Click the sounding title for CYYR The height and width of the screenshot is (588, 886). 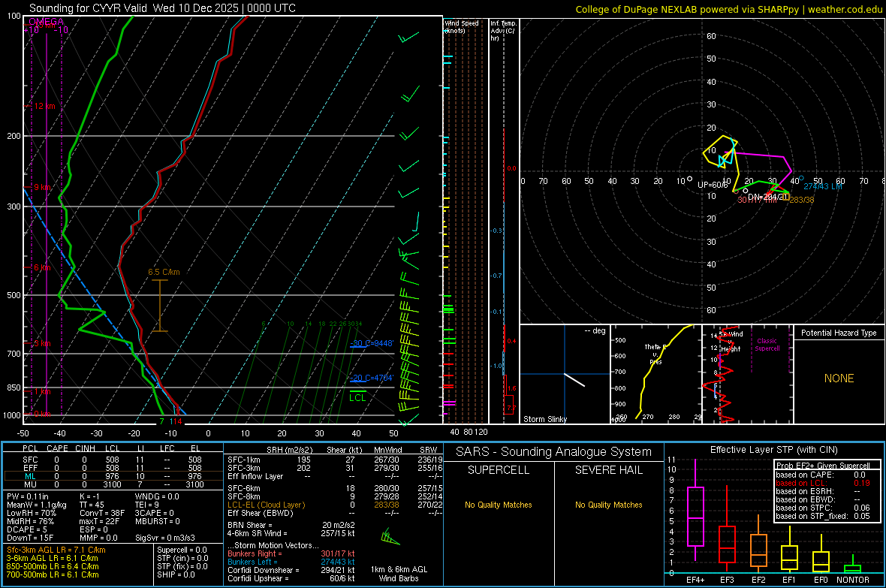(162, 8)
